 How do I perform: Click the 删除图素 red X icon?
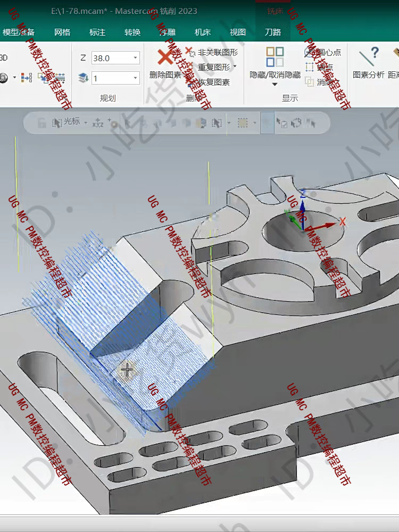click(165, 57)
